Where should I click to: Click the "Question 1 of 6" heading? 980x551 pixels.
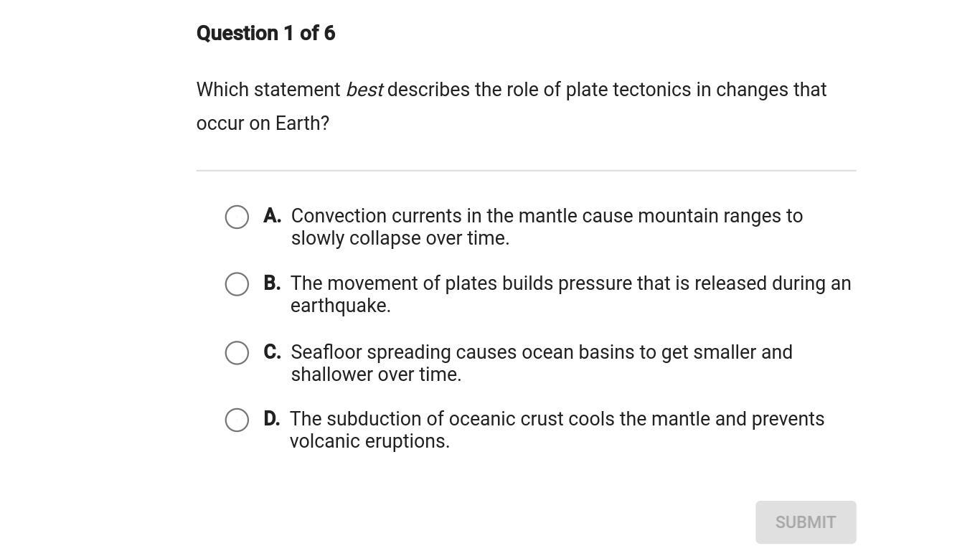coord(265,33)
